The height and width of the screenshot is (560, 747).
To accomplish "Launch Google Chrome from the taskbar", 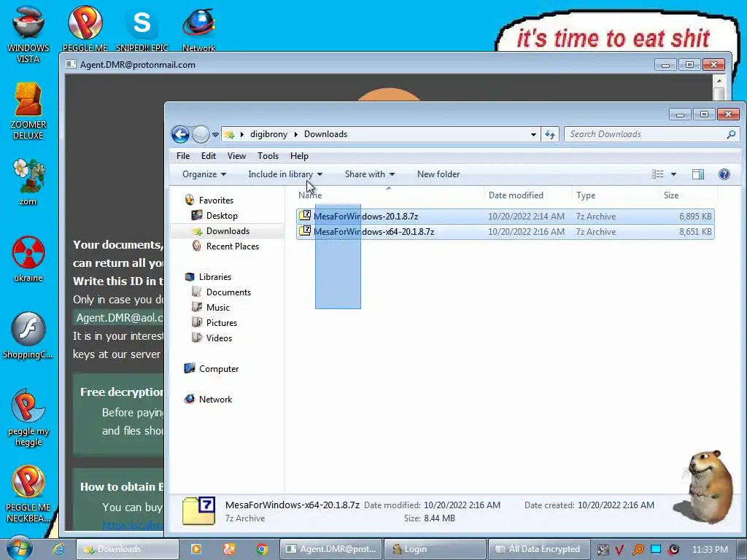I will [262, 549].
